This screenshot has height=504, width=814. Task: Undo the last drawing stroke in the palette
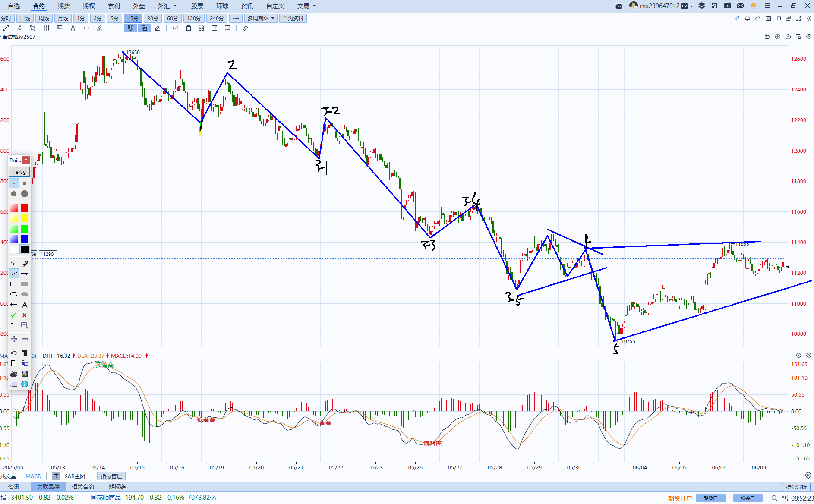point(14,353)
